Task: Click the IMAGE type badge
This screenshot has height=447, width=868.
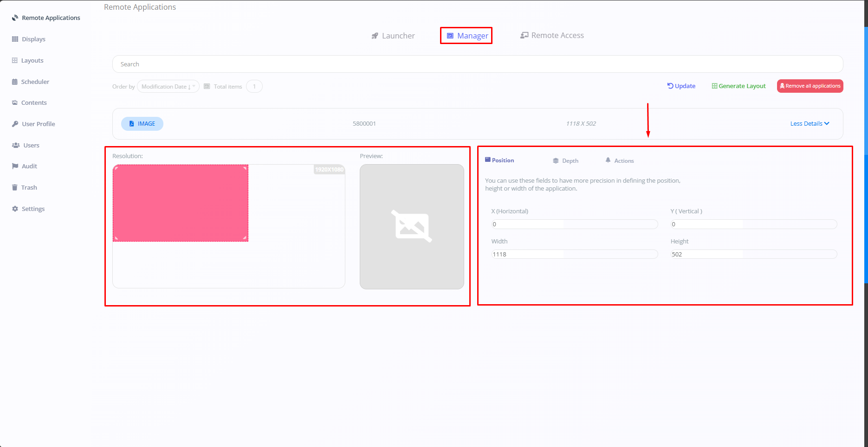Action: pos(142,124)
